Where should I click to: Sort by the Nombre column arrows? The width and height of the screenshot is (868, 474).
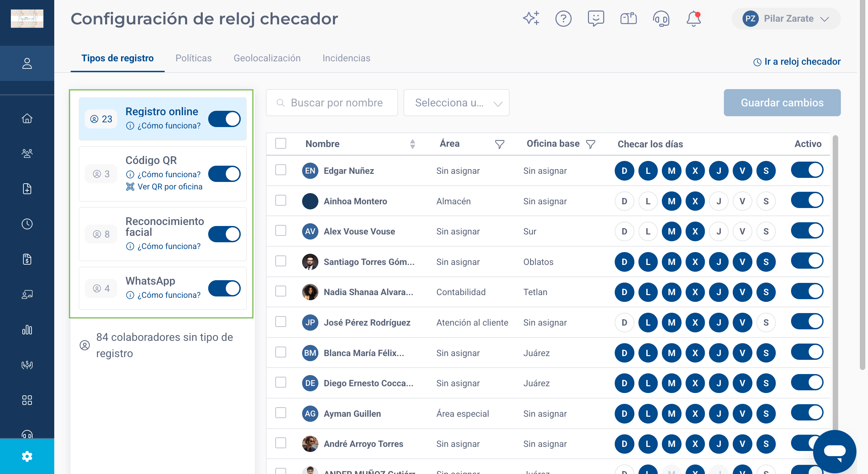click(413, 144)
